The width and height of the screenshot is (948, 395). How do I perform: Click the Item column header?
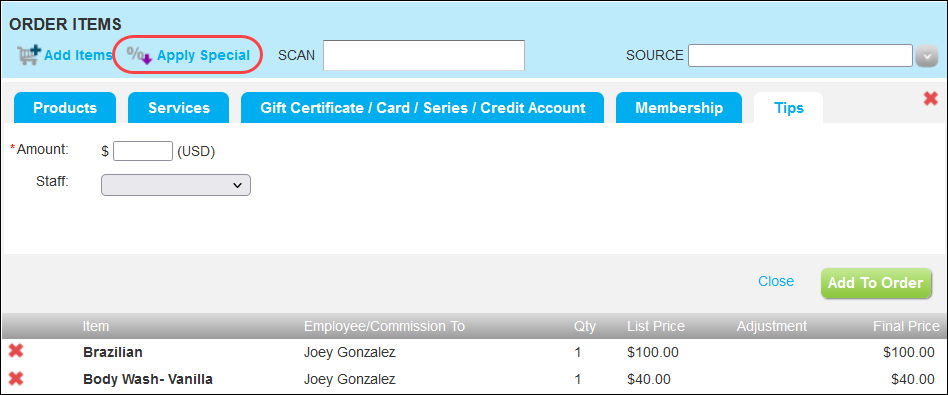[x=96, y=327]
